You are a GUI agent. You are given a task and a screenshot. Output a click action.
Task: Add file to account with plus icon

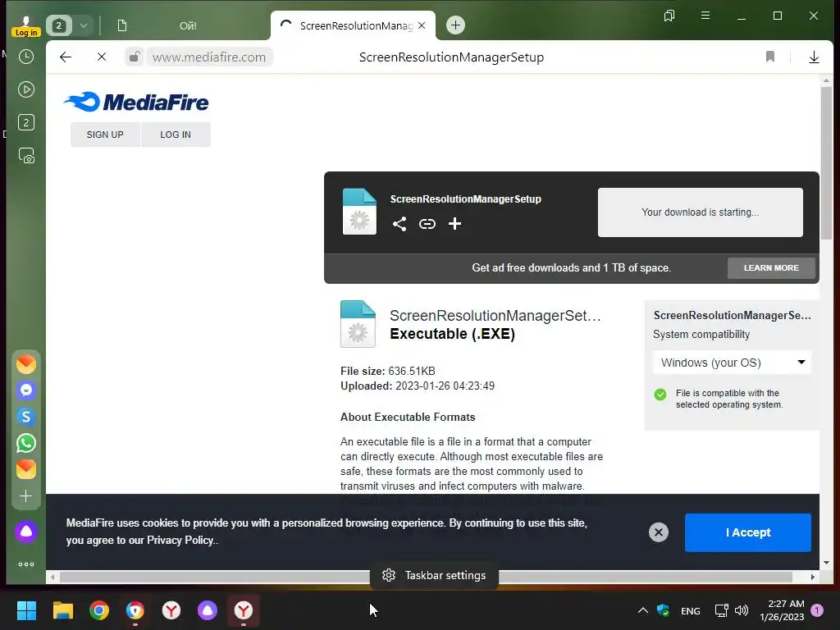coord(454,224)
